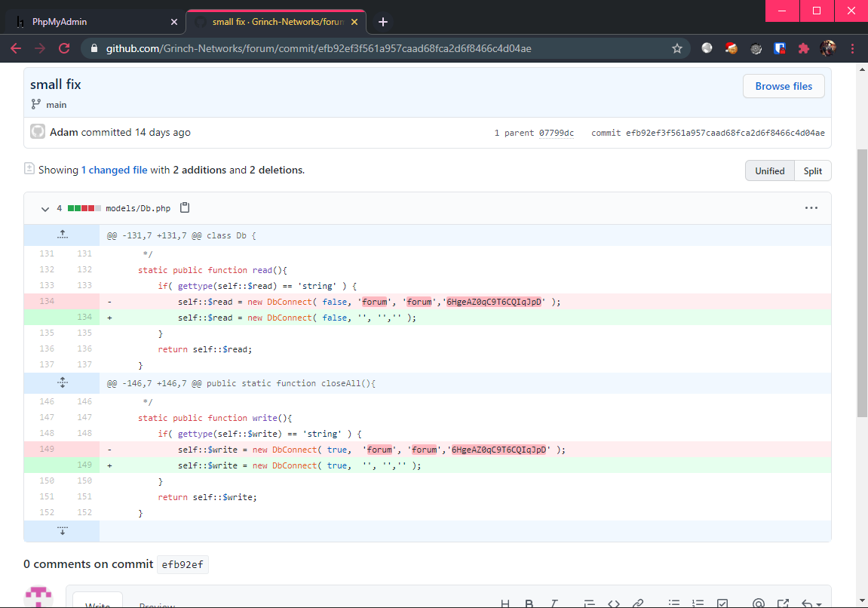Click the author name Adam
This screenshot has width=868, height=608.
(63, 132)
